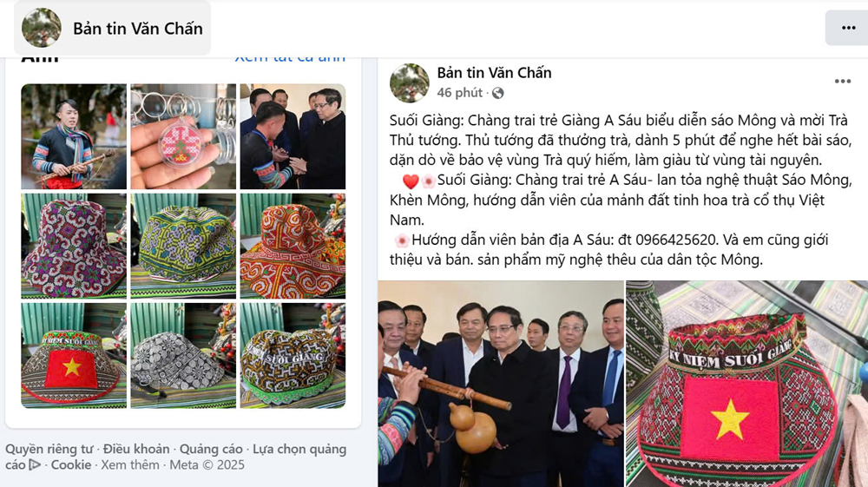This screenshot has height=487, width=868.
Task: Expand the Xem thêm footer options
Action: pos(130,464)
